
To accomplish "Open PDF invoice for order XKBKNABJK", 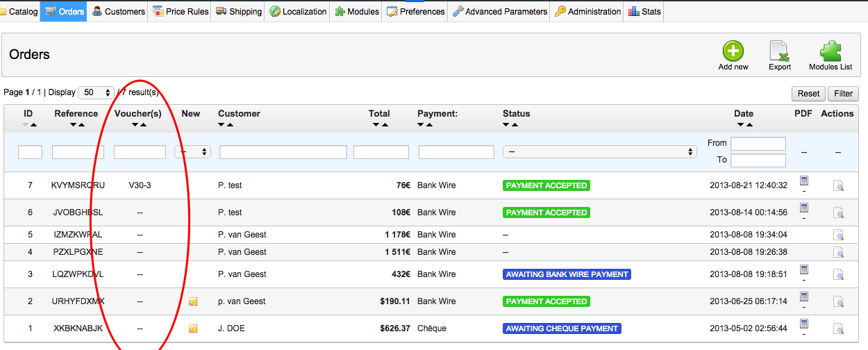I will point(803,324).
